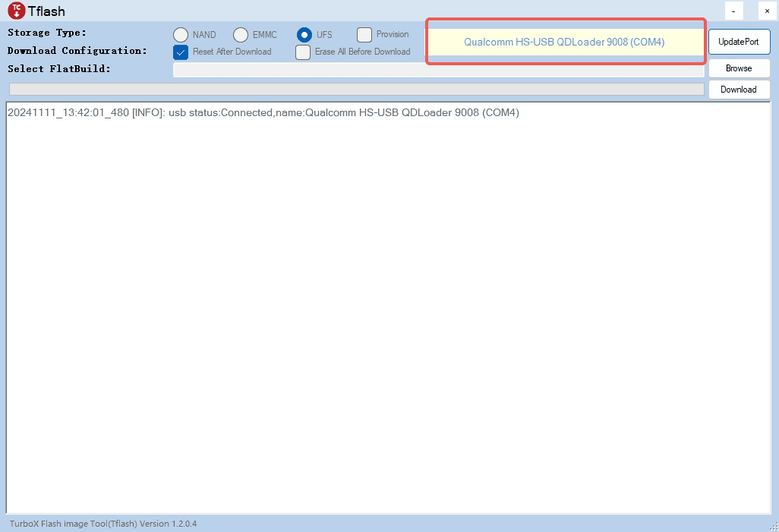The width and height of the screenshot is (779, 532).
Task: Click the download progress bar
Action: coord(357,90)
